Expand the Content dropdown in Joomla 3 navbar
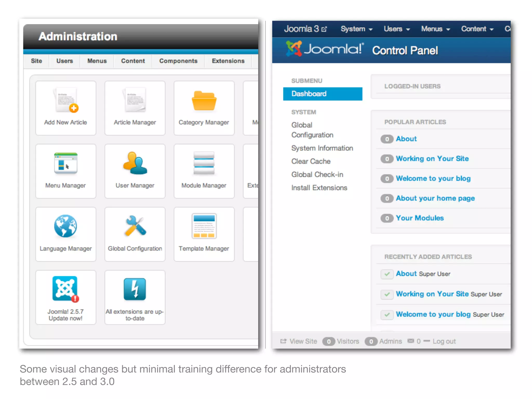The image size is (532, 399). click(x=477, y=29)
